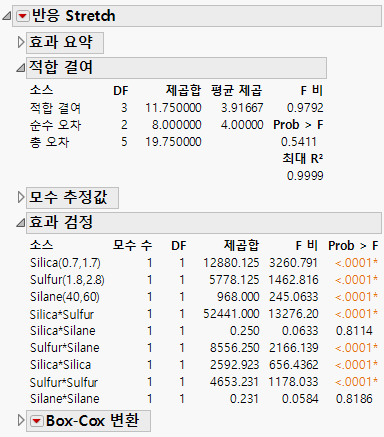Click the sum of squares 52441.000

pos(231,314)
